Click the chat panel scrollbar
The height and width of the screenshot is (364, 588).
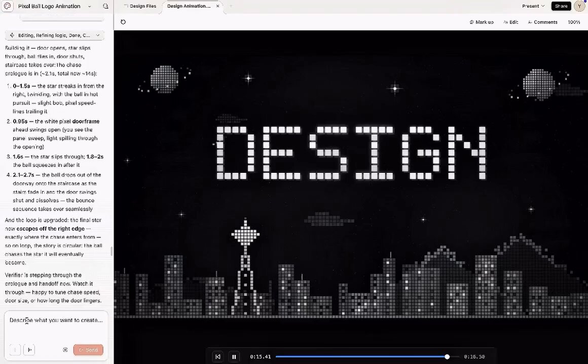coord(112,251)
